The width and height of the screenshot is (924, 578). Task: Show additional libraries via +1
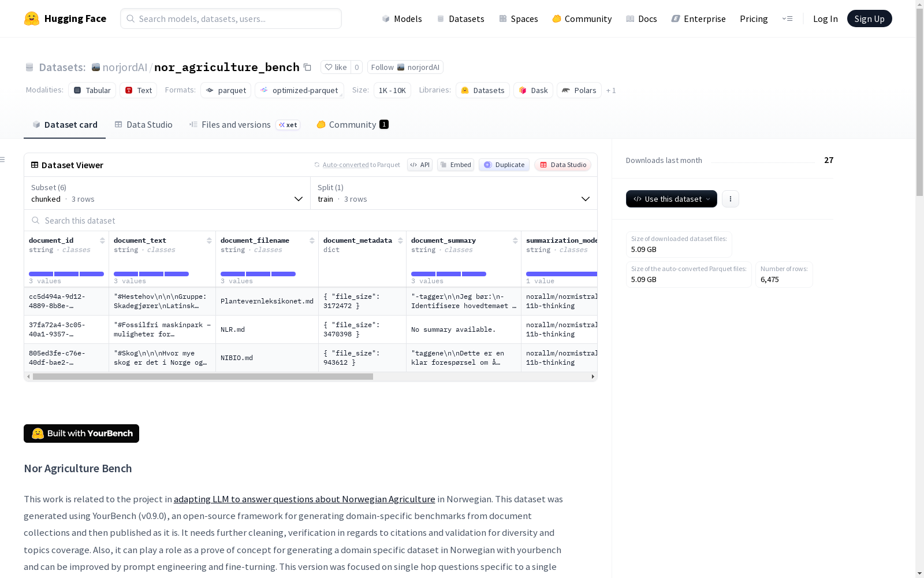611,90
